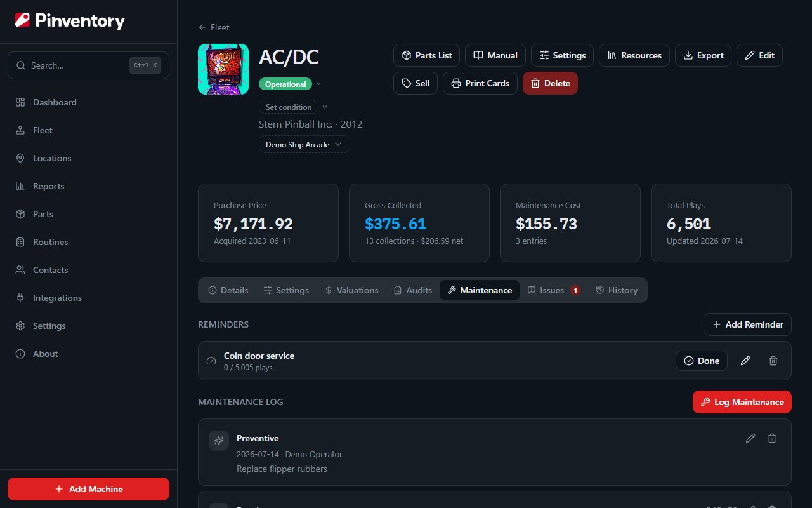Switch to the Audits tab
Screen dimensions: 812x508
pyautogui.click(x=413, y=290)
